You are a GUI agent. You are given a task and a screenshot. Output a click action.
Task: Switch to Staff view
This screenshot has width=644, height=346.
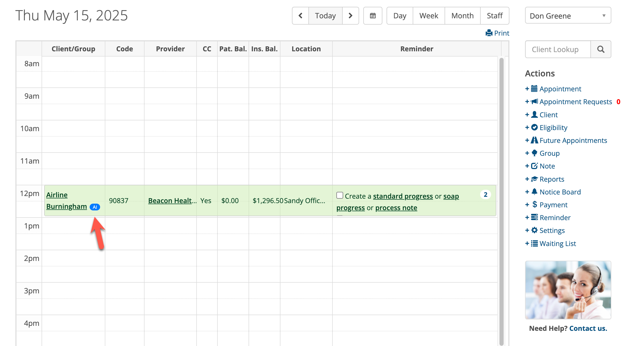point(494,16)
